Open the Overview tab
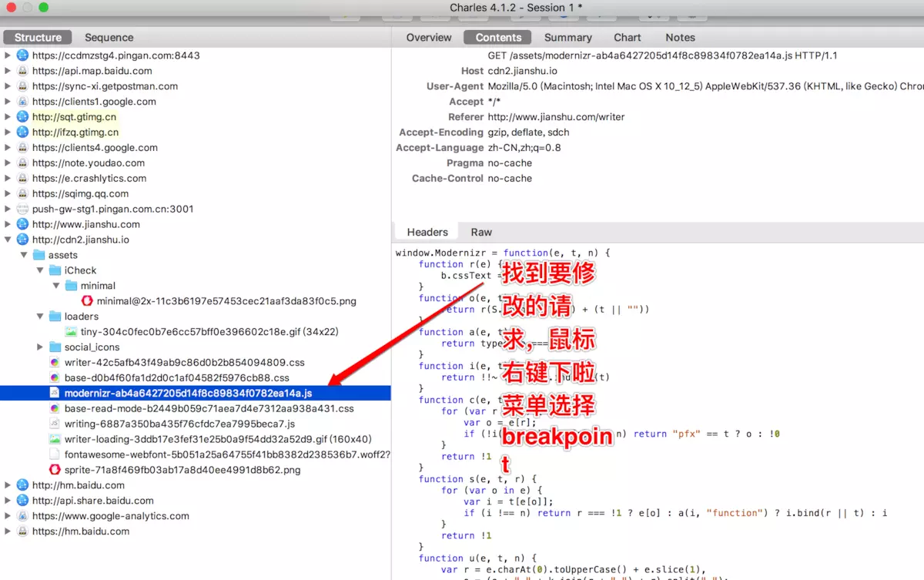 (429, 37)
